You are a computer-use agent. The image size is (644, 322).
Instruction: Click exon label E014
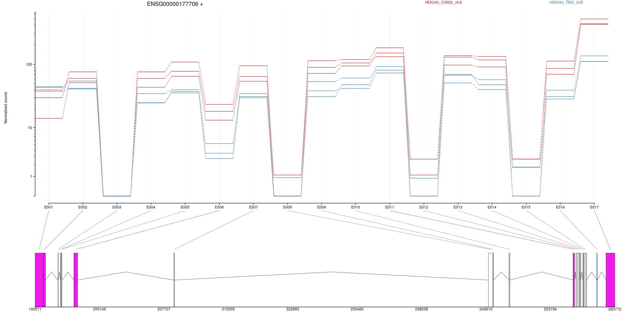tap(492, 207)
